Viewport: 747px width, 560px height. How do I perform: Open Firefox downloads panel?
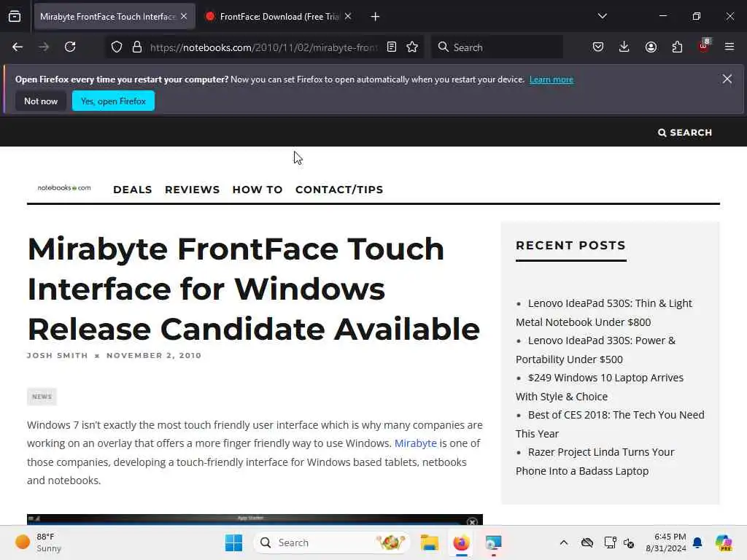624,47
